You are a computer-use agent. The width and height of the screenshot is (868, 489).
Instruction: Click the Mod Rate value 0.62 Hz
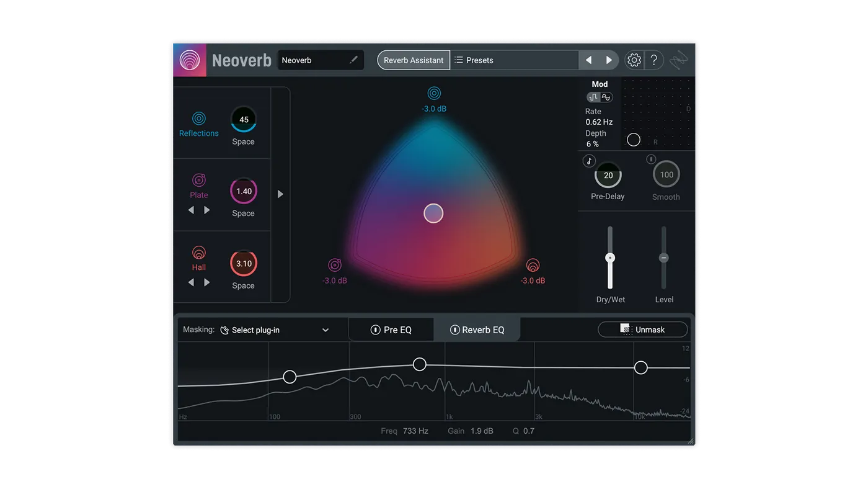[x=599, y=122]
